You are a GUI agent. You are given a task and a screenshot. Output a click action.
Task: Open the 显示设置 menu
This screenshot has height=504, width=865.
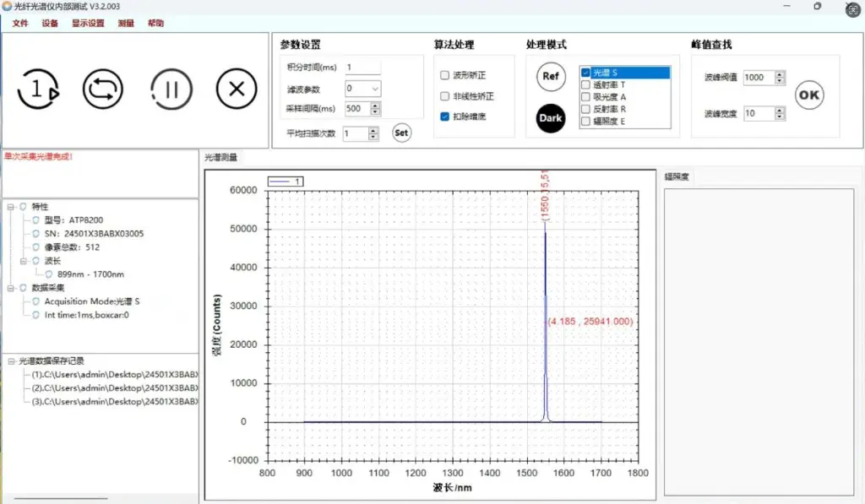(88, 23)
